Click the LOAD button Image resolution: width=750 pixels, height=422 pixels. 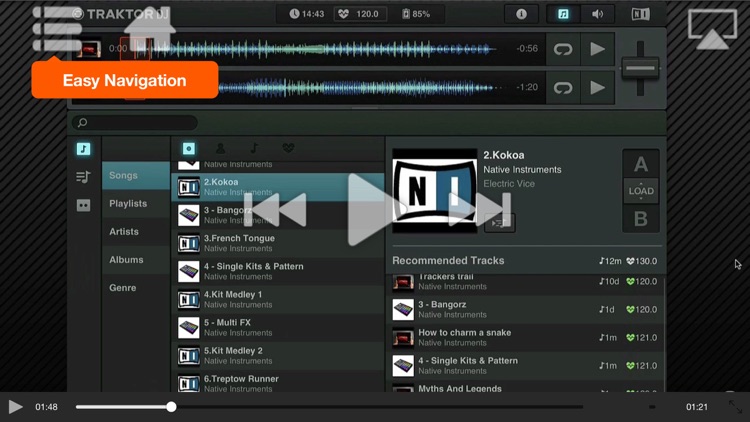click(641, 191)
